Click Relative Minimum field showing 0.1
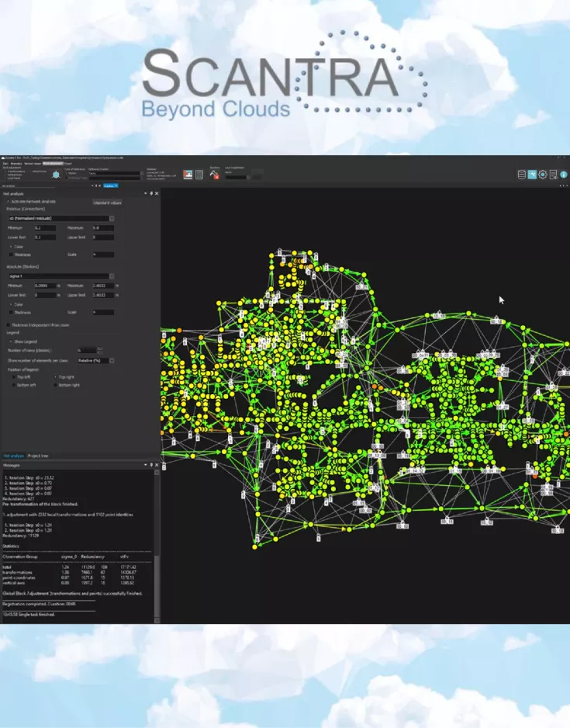The image size is (570, 728). click(45, 228)
